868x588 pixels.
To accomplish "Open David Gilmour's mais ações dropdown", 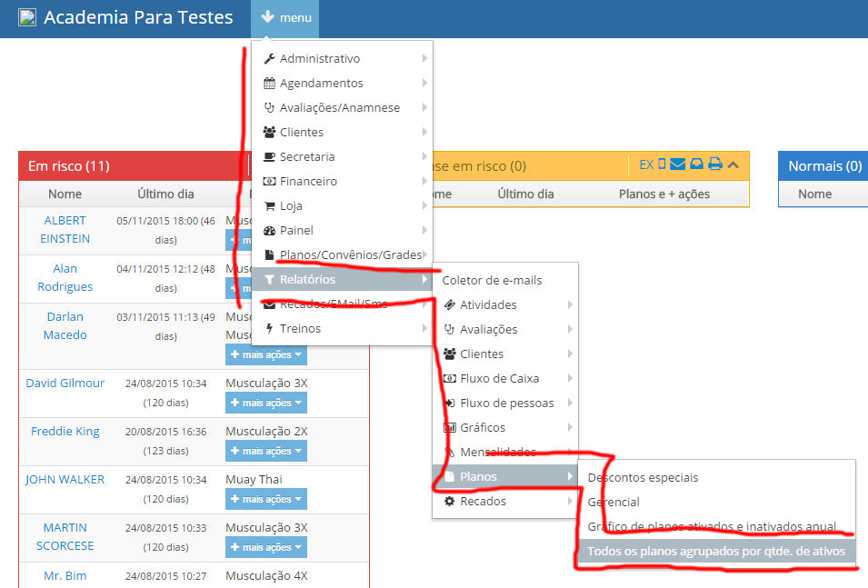I will coord(266,403).
